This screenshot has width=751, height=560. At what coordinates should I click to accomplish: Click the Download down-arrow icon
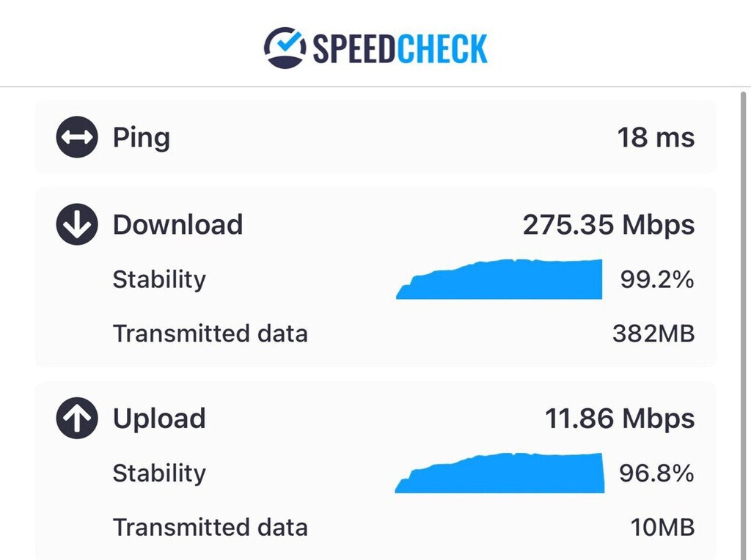click(x=76, y=224)
